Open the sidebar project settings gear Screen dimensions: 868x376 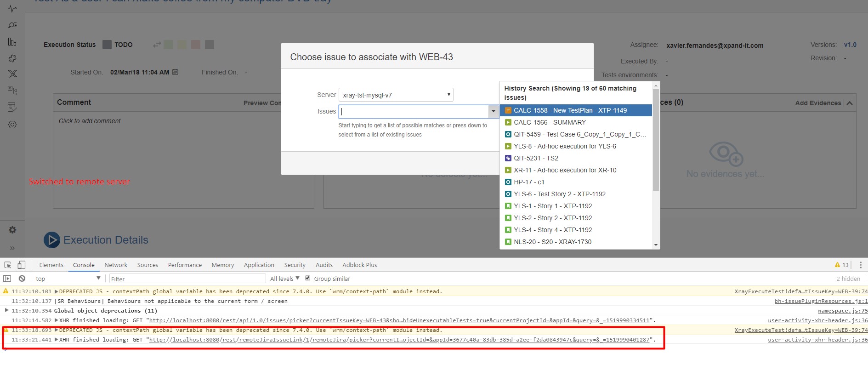12,230
